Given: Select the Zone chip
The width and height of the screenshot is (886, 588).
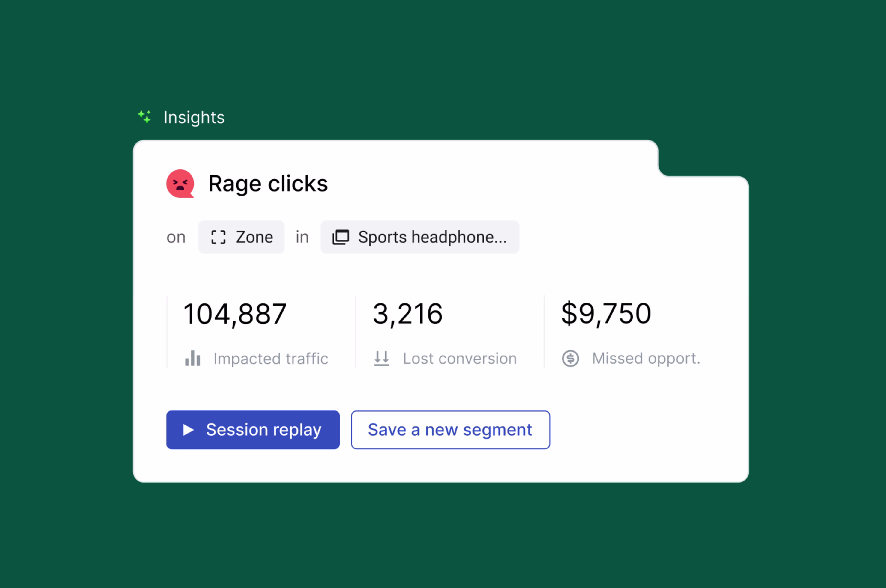Looking at the screenshot, I should [x=241, y=237].
